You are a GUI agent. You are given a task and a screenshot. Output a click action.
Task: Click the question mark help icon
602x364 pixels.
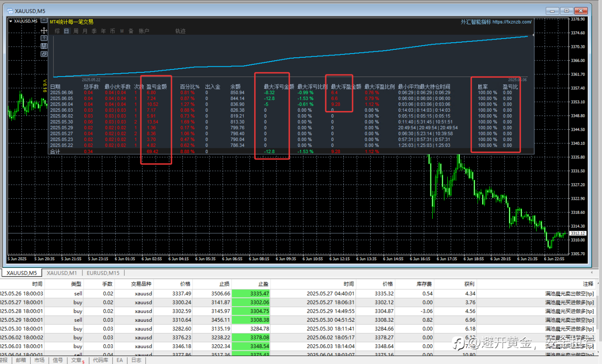coord(44,38)
